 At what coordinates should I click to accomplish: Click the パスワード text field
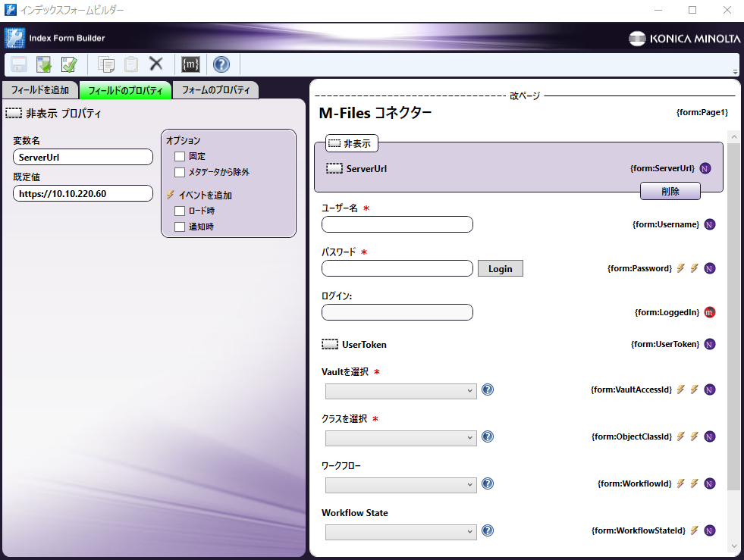tap(397, 268)
